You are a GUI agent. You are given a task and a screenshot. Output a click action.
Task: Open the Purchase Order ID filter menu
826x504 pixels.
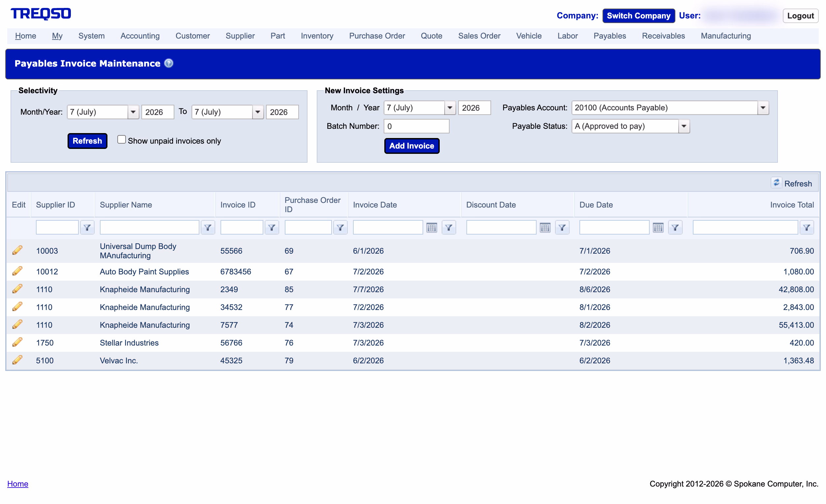[x=340, y=228]
